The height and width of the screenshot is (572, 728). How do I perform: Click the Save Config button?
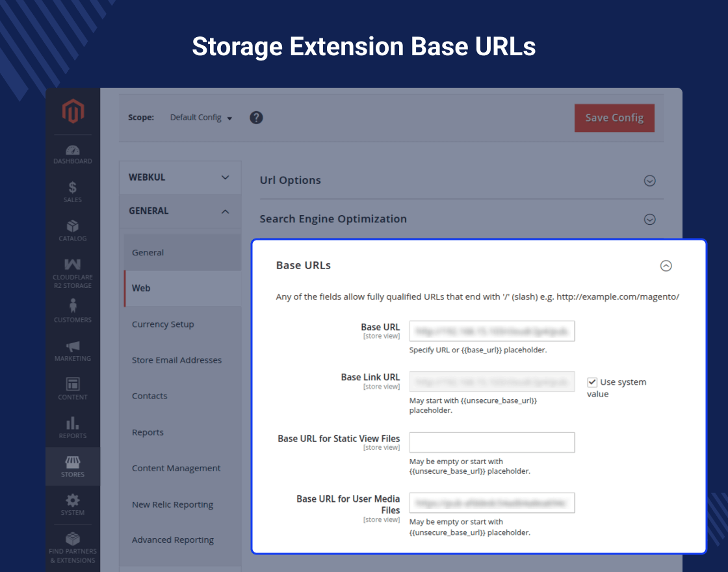(x=614, y=118)
